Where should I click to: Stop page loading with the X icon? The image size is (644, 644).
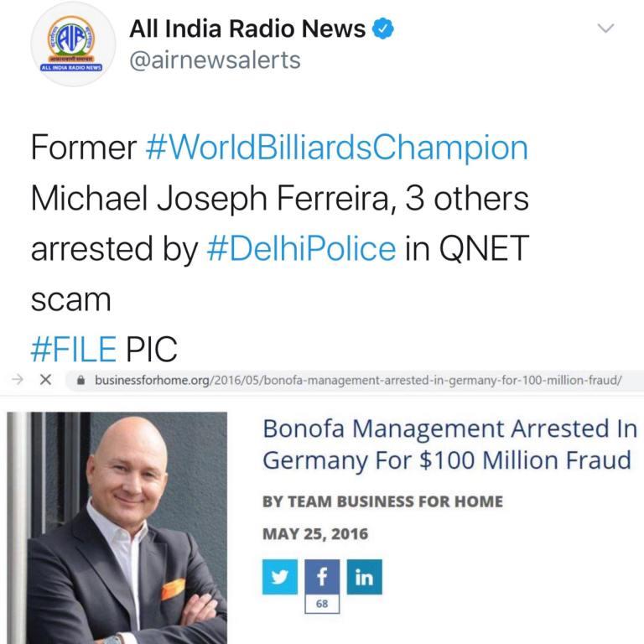(x=46, y=380)
